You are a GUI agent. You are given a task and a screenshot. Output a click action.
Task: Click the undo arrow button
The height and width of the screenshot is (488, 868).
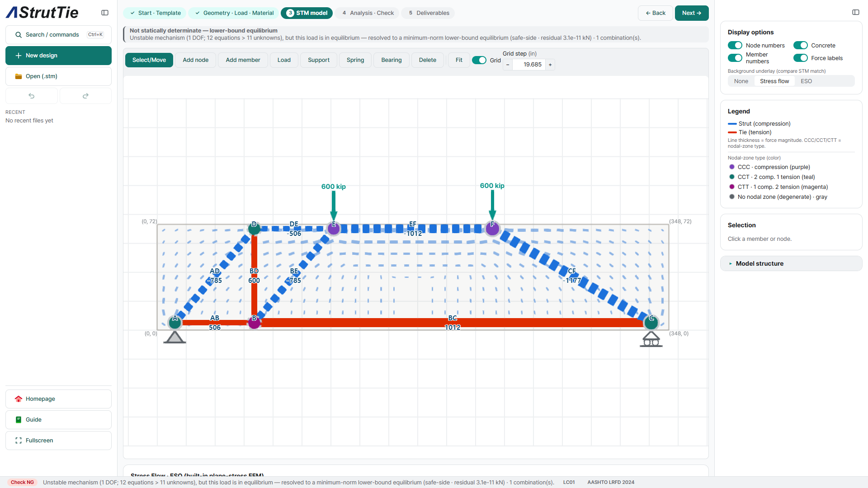click(32, 96)
